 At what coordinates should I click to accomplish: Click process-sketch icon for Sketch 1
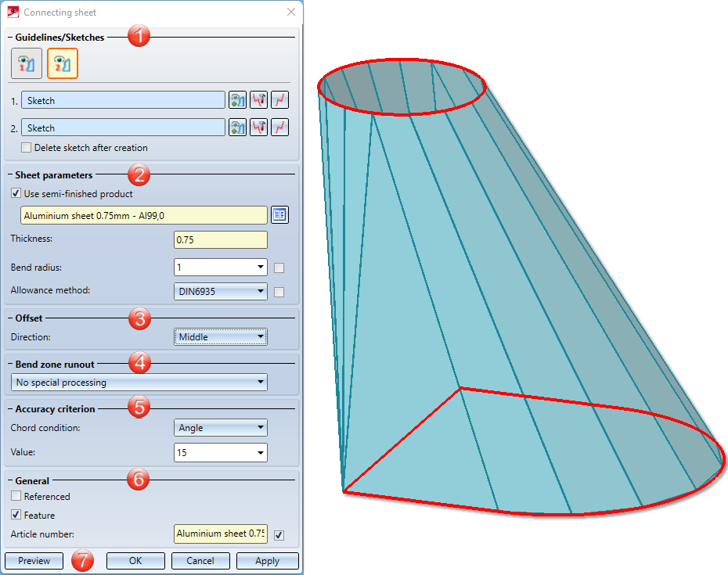click(x=259, y=100)
